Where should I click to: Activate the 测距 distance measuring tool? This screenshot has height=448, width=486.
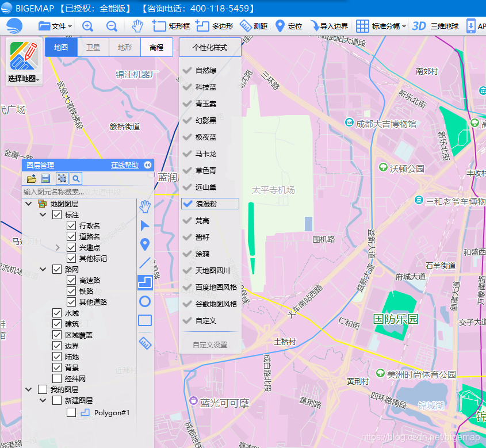point(254,26)
